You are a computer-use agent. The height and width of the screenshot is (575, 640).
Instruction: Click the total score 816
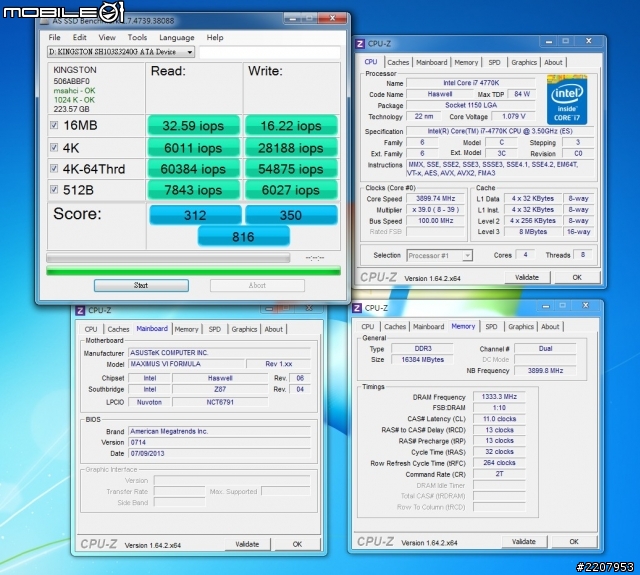pos(244,237)
